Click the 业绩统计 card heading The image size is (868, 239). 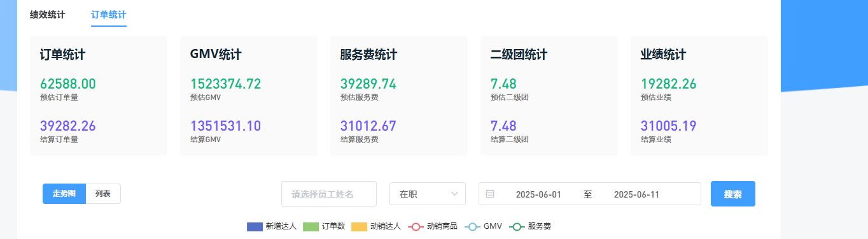tap(663, 55)
